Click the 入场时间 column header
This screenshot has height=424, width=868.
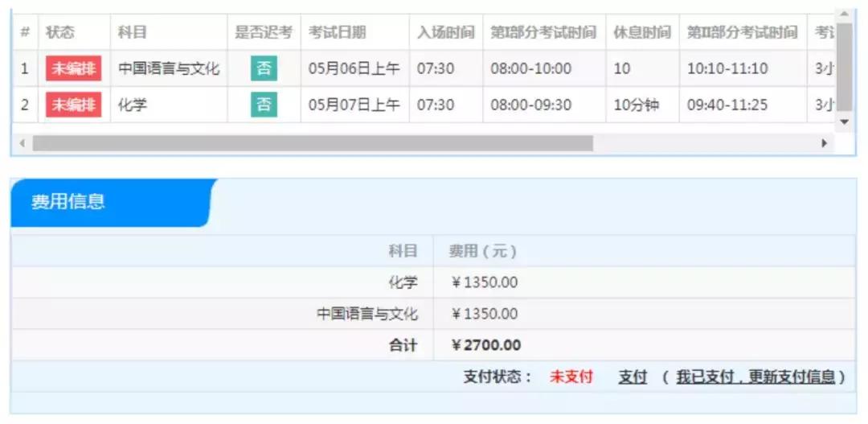tap(445, 32)
